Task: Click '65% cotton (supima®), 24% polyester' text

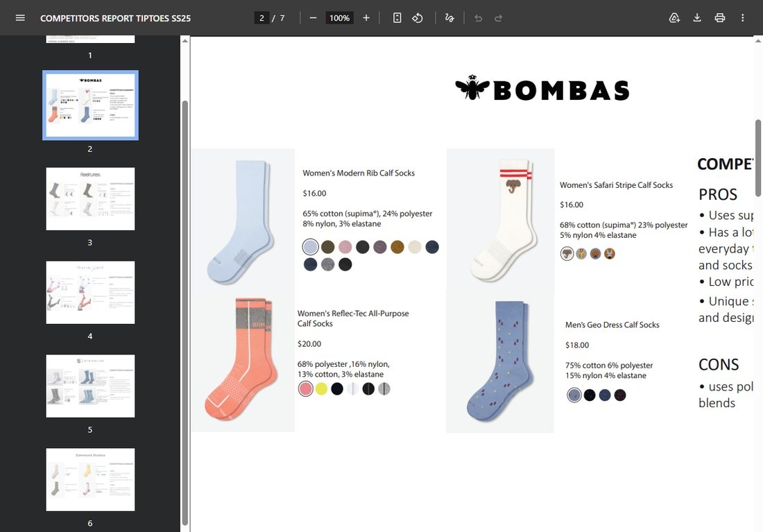Action: [368, 213]
